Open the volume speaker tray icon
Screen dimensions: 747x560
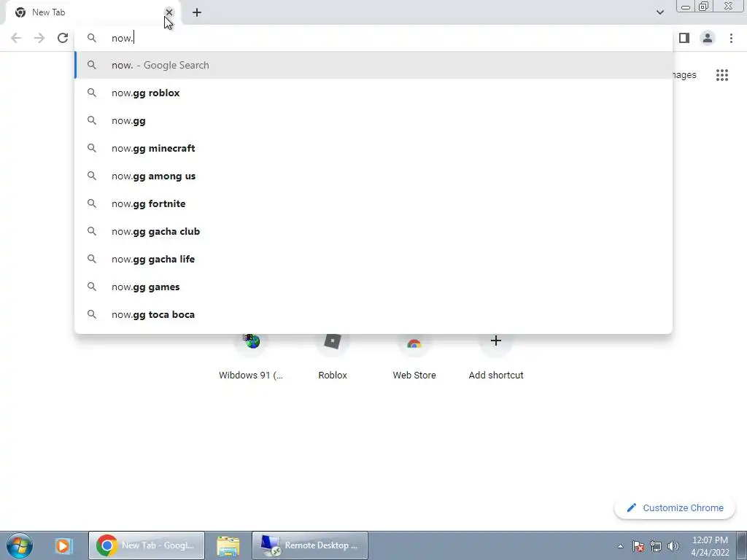click(x=673, y=546)
